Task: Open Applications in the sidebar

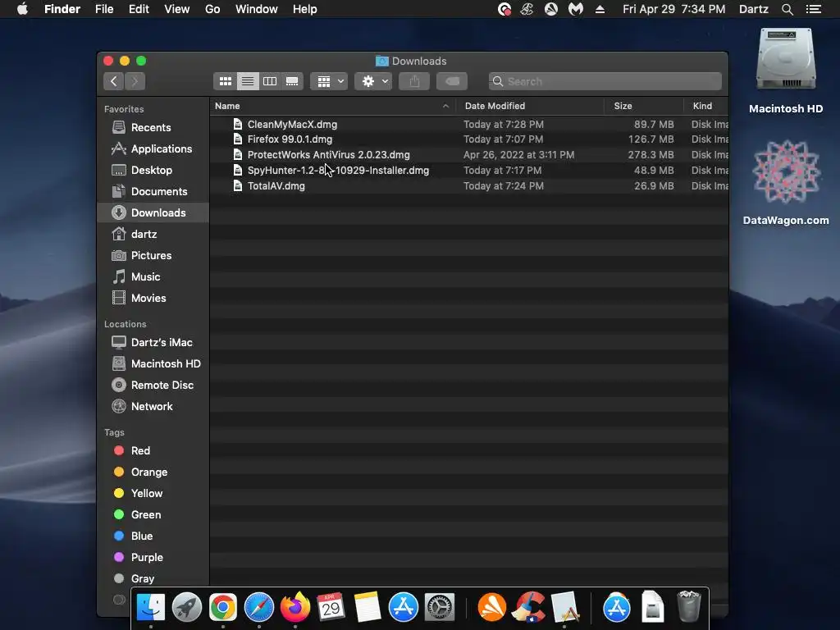Action: pos(153,149)
